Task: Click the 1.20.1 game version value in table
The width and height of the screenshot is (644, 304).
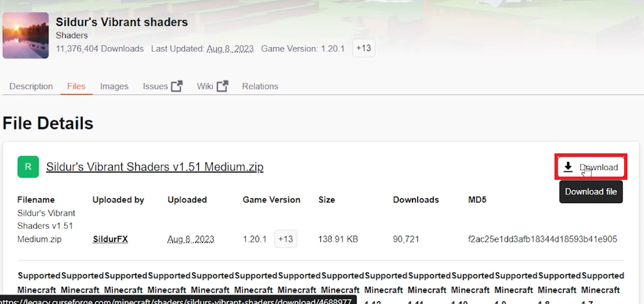Action: [x=255, y=239]
